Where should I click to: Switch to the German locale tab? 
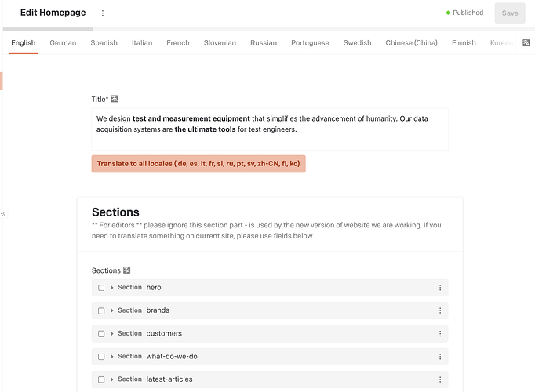[63, 43]
